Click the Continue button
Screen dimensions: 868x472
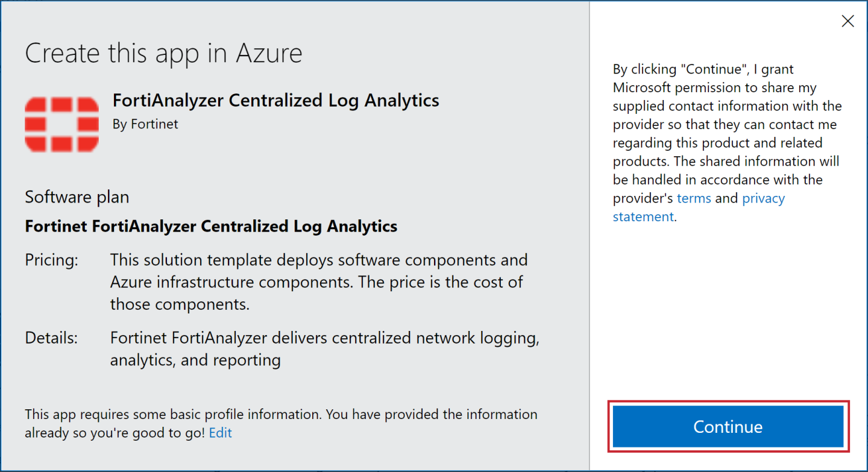(x=728, y=427)
